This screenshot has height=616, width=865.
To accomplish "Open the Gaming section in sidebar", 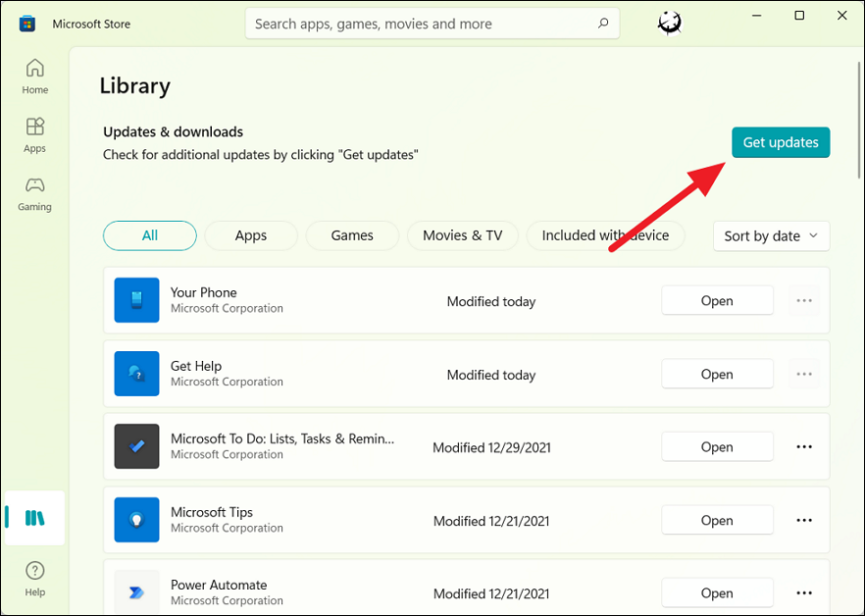I will click(x=34, y=194).
